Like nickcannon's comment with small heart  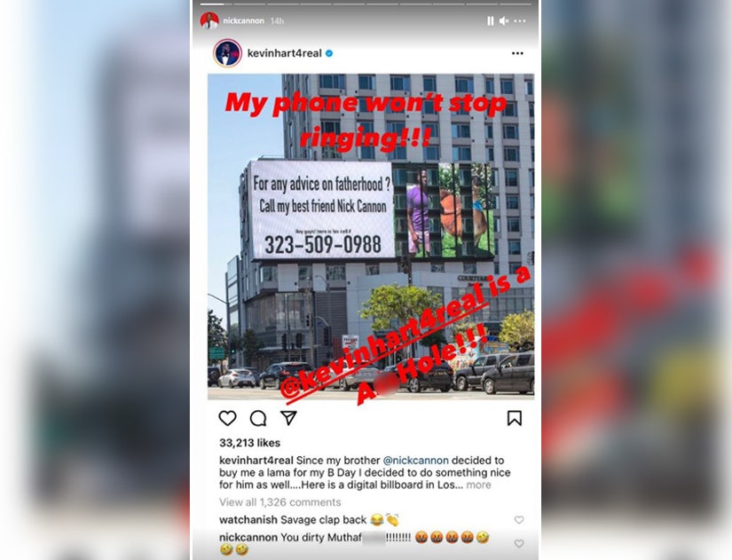(519, 543)
